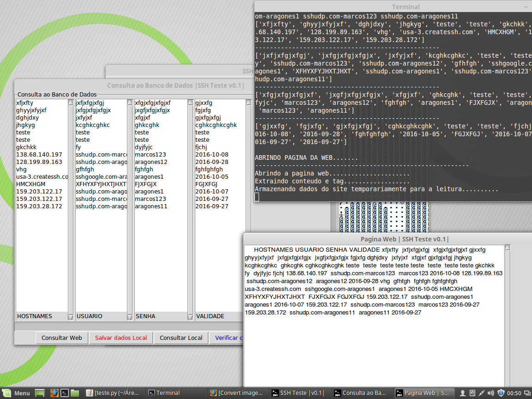Click the HOSTNAMES list scrollbar up arrow
This screenshot has height=399, width=532.
point(71,103)
